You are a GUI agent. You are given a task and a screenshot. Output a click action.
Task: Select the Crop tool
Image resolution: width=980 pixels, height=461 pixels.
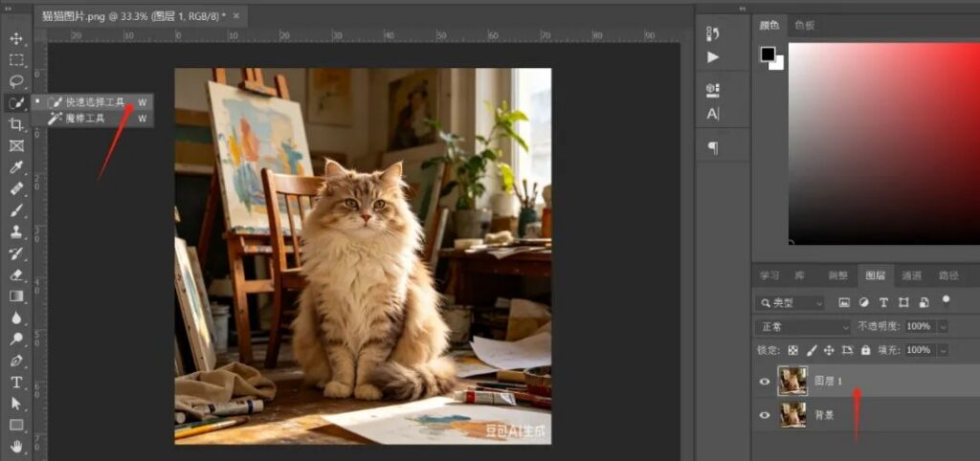pos(16,124)
